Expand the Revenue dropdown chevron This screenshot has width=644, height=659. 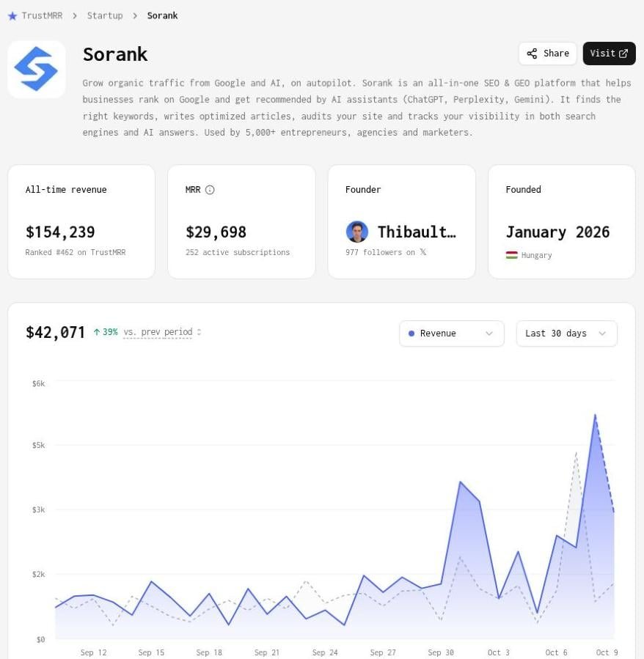[x=489, y=334]
